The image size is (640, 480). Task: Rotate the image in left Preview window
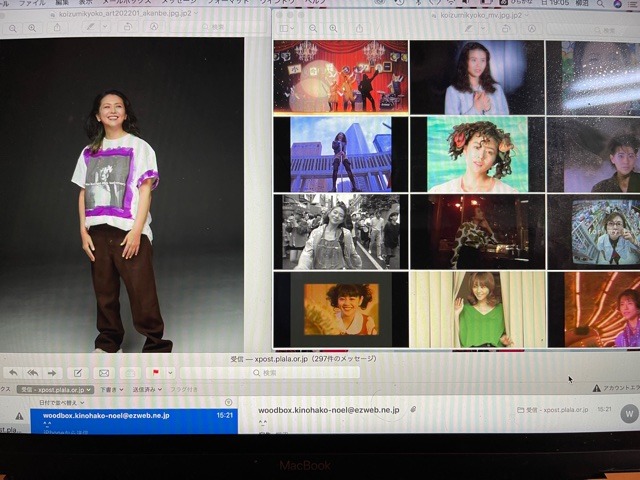[128, 27]
